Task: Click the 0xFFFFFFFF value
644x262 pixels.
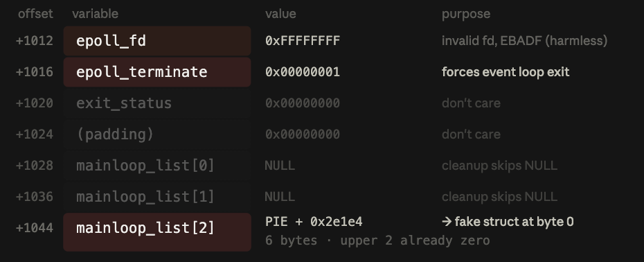Action: click(x=303, y=41)
